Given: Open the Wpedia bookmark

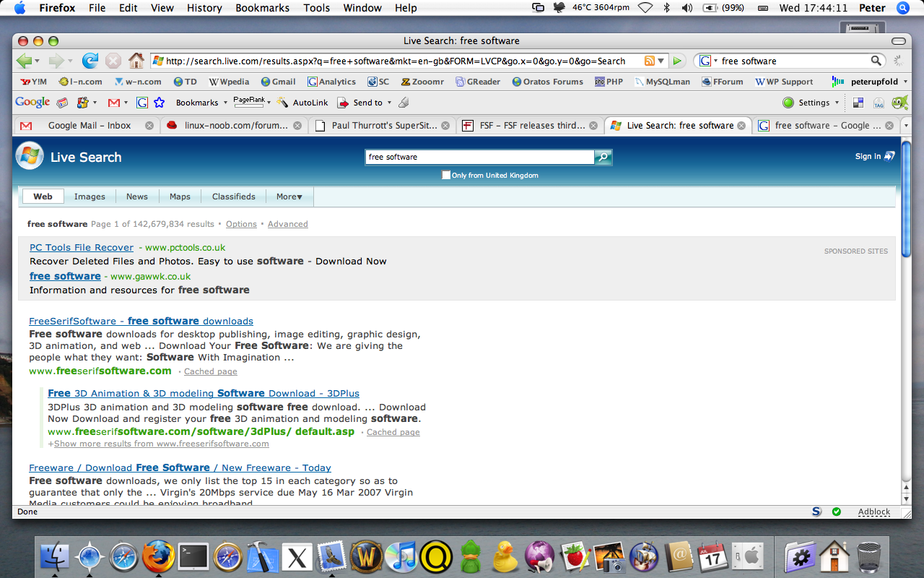Looking at the screenshot, I should 229,82.
